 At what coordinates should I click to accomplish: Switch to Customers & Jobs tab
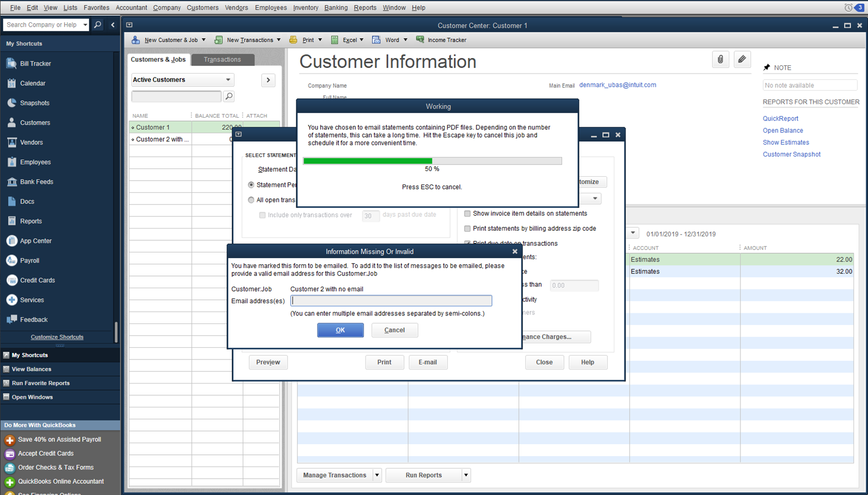click(158, 60)
